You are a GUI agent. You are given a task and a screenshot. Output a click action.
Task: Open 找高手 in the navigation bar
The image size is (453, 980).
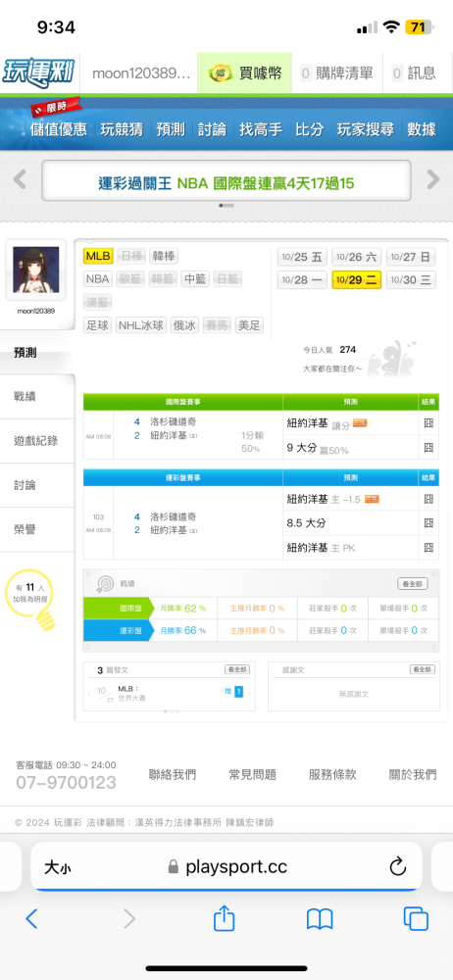260,129
